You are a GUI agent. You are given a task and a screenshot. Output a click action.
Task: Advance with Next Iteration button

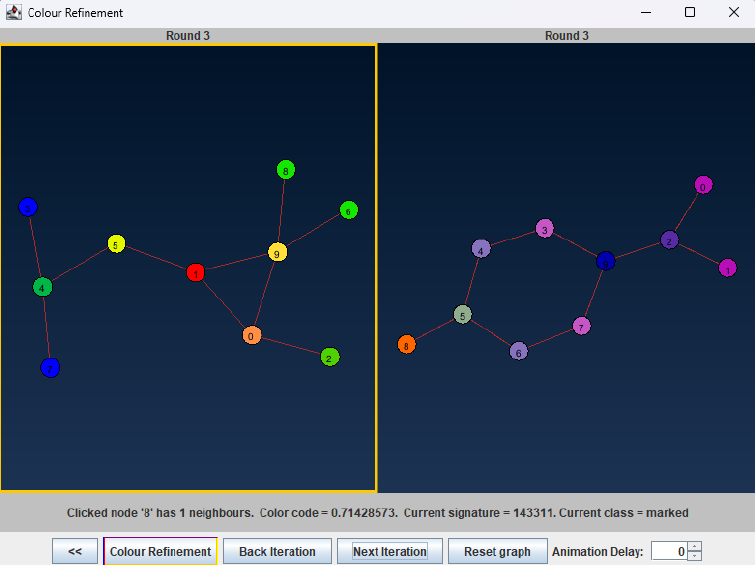point(390,551)
